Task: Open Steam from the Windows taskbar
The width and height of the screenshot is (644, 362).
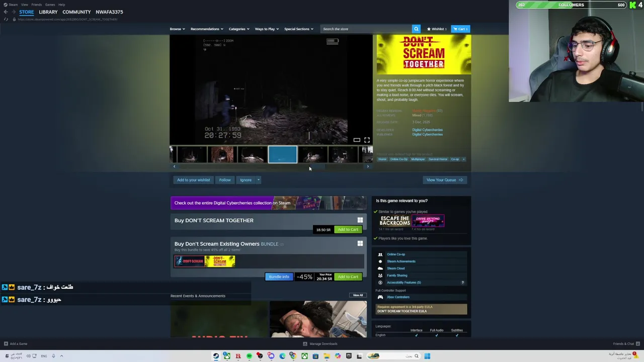Action: click(216, 356)
